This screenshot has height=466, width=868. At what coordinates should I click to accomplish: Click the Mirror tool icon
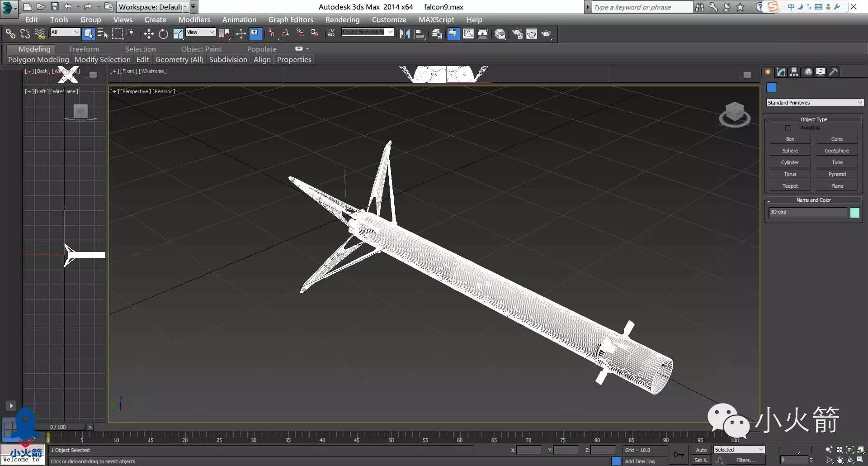tap(405, 34)
